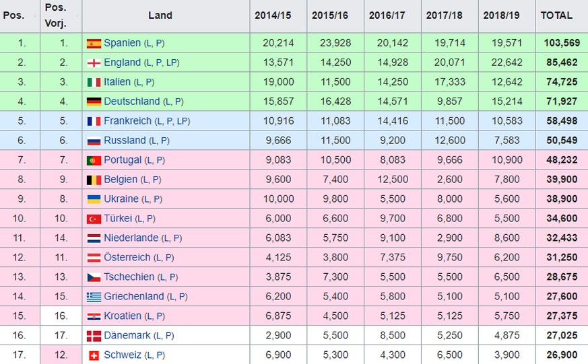Screen dimensions: 588x364
Task: Click the Switzerland flag icon
Action: [94, 355]
